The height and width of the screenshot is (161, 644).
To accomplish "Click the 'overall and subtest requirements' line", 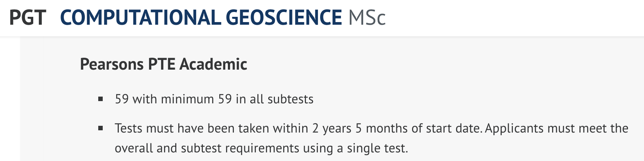I will [x=261, y=148].
